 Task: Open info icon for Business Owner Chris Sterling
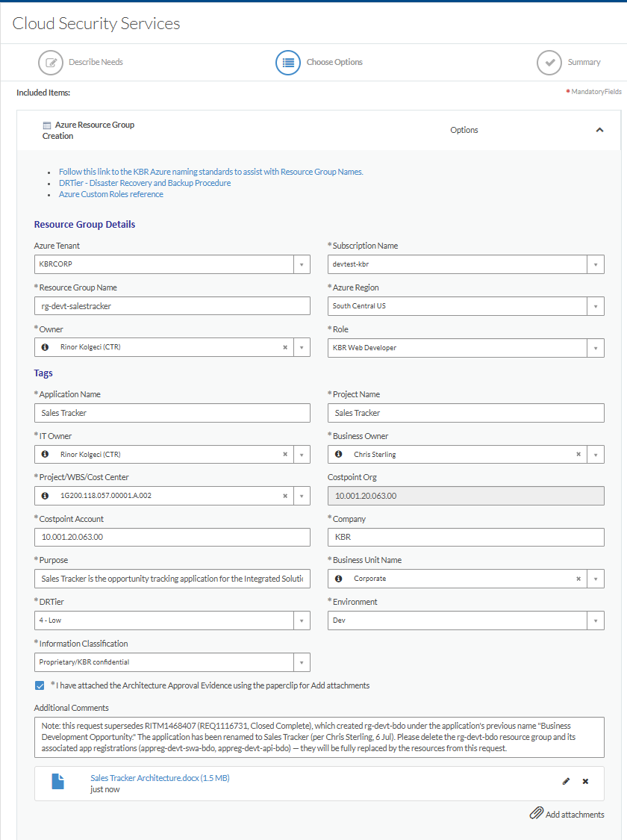[x=339, y=454]
